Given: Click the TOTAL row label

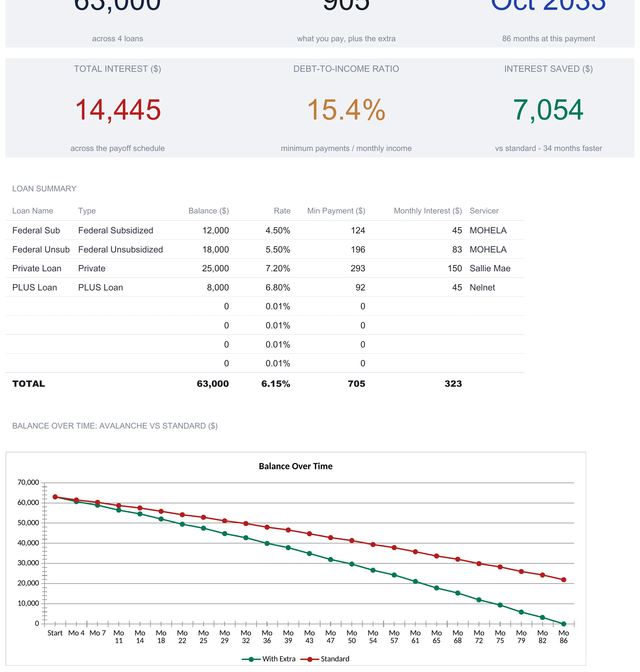Looking at the screenshot, I should (x=29, y=384).
